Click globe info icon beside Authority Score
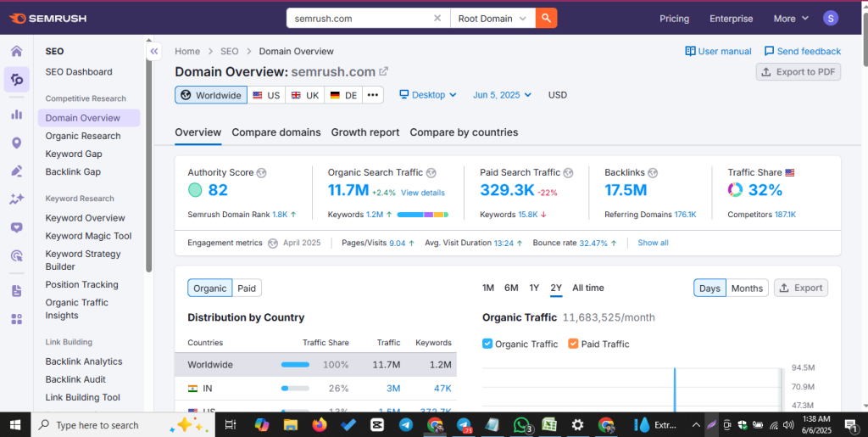The image size is (868, 437). click(x=262, y=173)
